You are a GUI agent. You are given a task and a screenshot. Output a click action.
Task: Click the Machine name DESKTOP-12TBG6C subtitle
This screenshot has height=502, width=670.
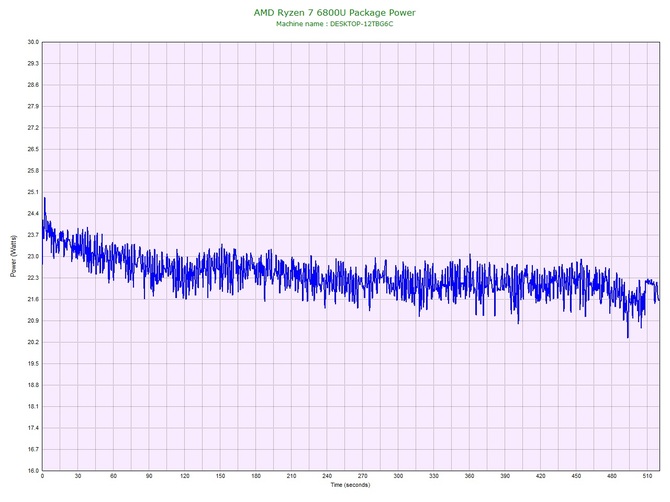pyautogui.click(x=335, y=24)
